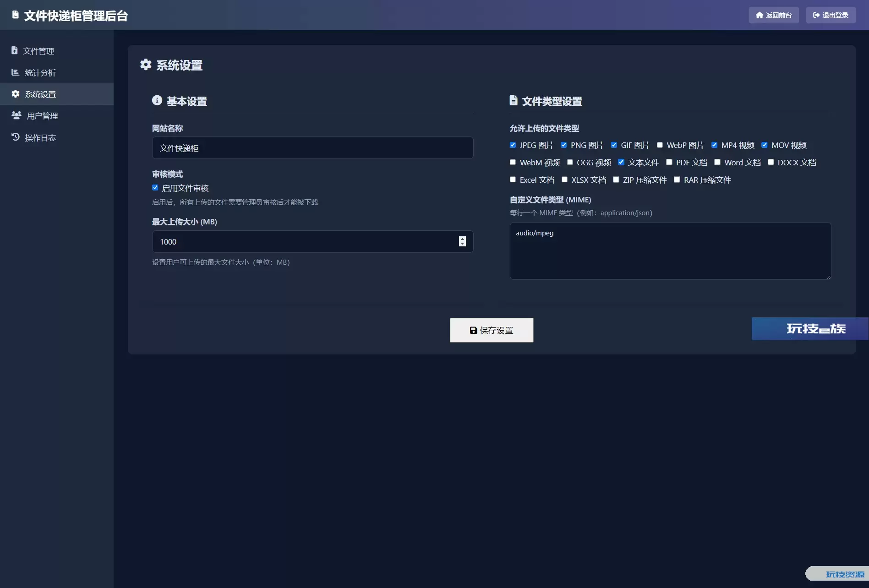Uncheck the MP4 视频 checkbox
This screenshot has height=588, width=869.
715,145
